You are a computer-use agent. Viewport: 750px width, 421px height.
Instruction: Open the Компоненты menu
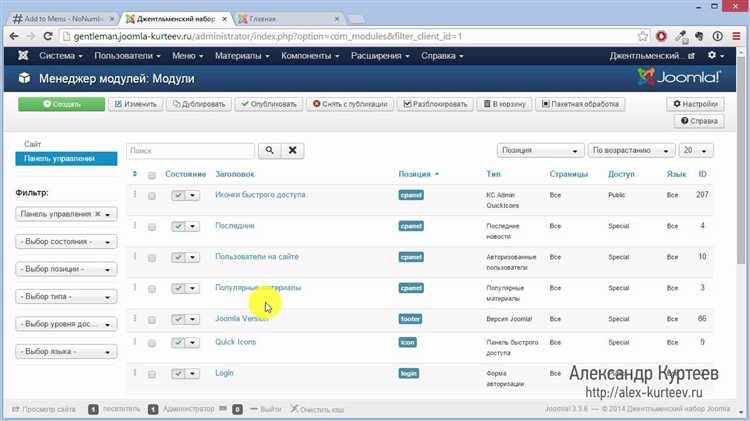tap(310, 55)
